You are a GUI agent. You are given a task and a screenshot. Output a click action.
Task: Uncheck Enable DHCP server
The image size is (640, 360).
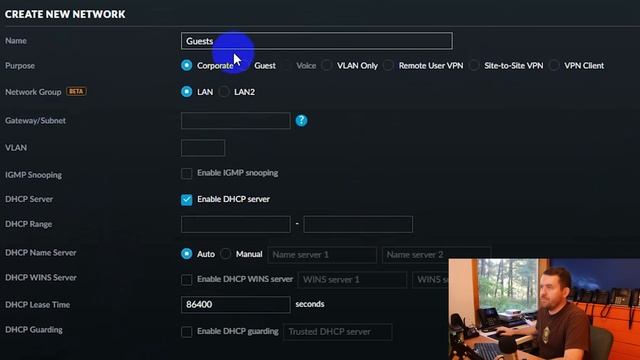click(187, 199)
